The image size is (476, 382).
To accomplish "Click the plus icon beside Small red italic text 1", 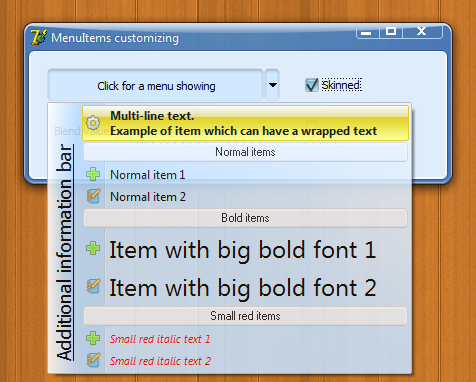I will click(x=93, y=338).
